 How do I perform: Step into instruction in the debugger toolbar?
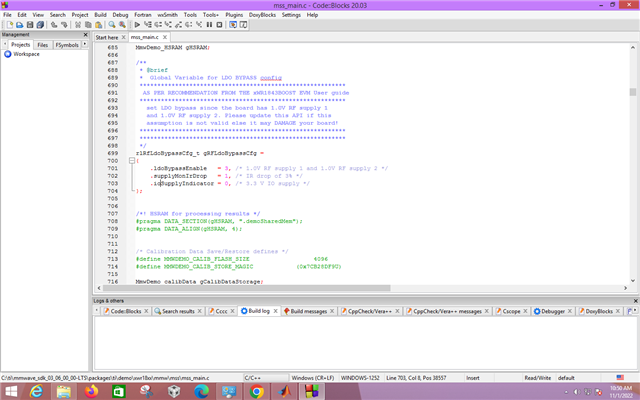click(199, 25)
